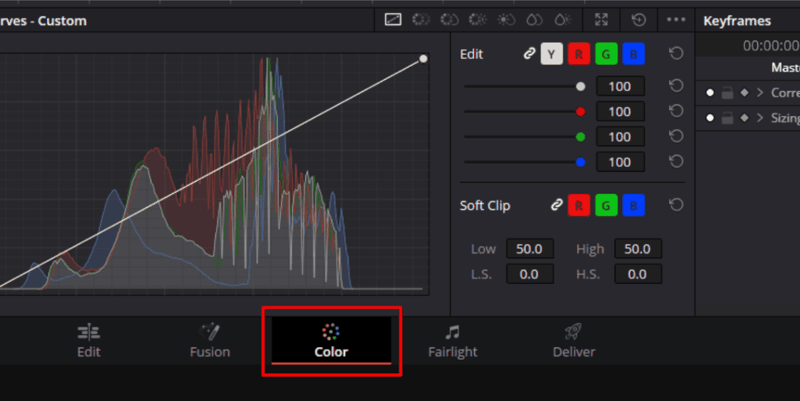Switch to Hue vs Hue curve

click(421, 20)
